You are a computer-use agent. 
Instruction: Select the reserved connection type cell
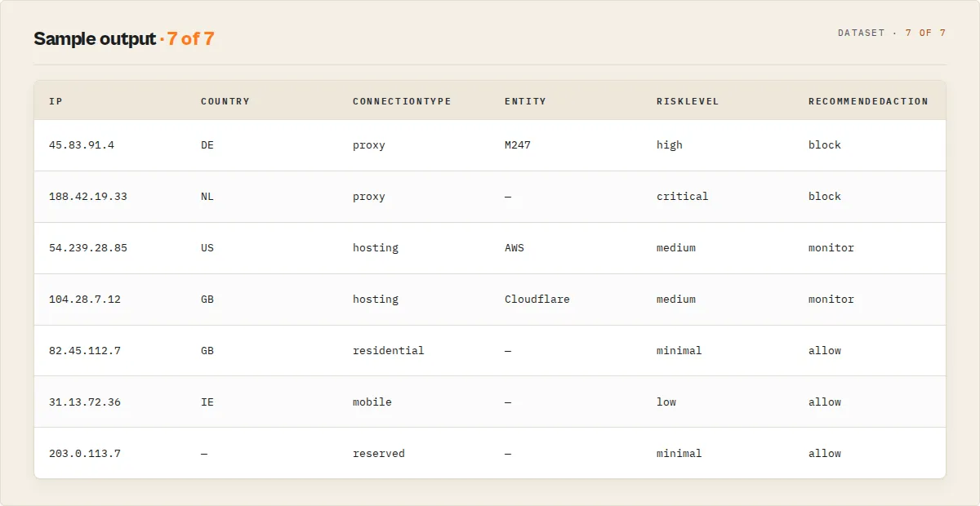(x=379, y=454)
